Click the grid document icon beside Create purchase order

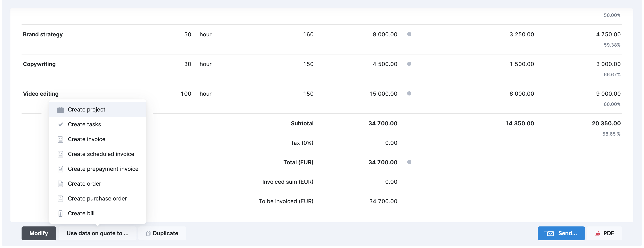(60, 199)
